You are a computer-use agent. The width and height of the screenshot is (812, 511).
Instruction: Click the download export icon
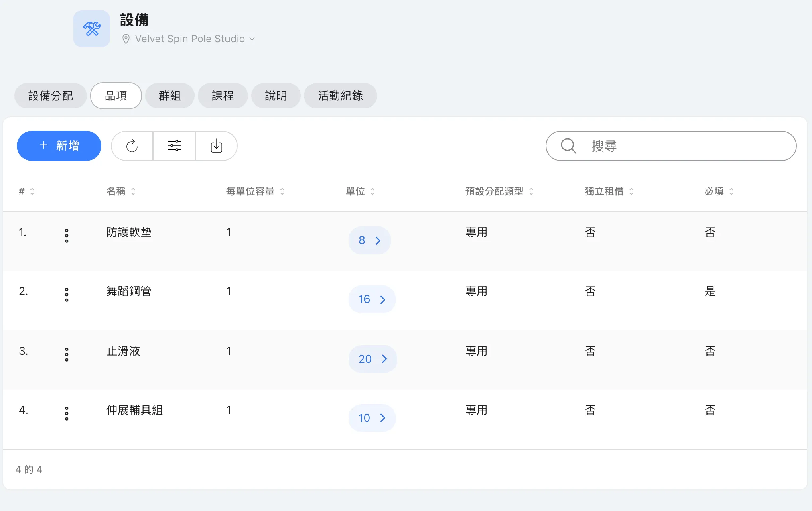(217, 146)
